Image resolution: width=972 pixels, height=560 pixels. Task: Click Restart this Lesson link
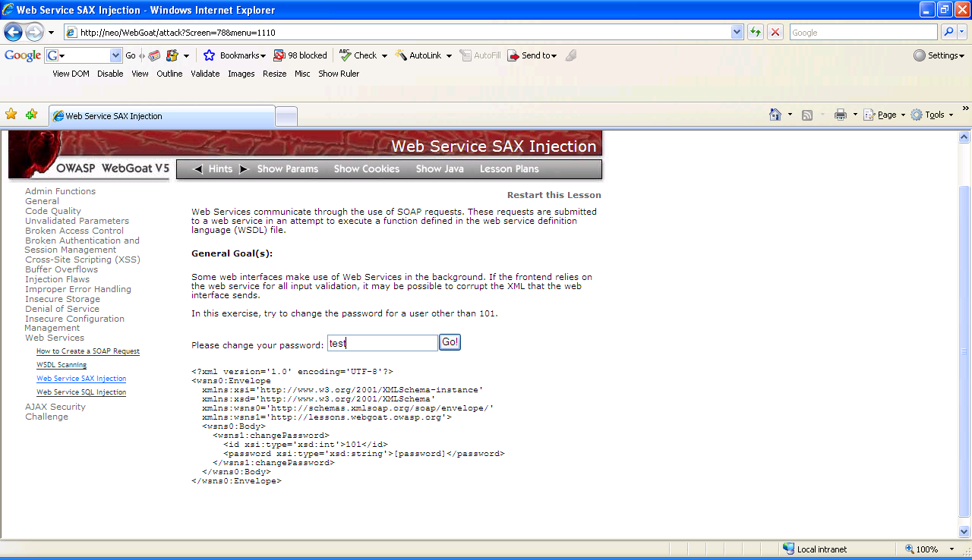[554, 195]
